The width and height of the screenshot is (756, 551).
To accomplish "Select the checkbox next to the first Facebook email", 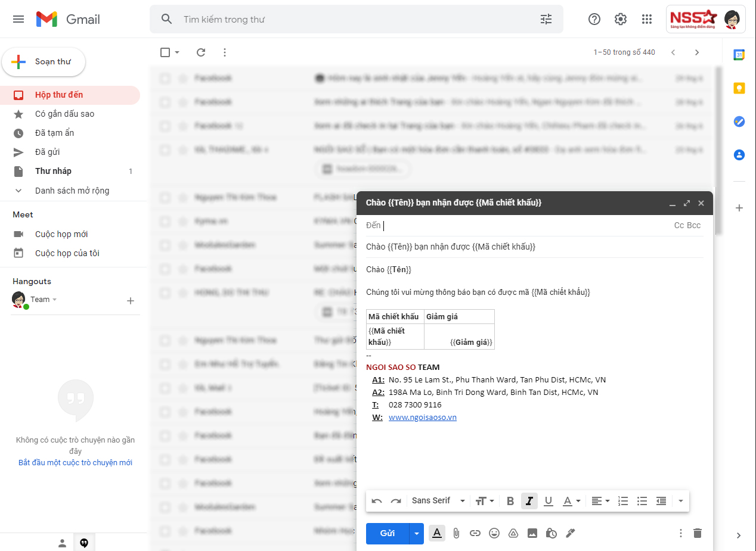I will tap(165, 78).
